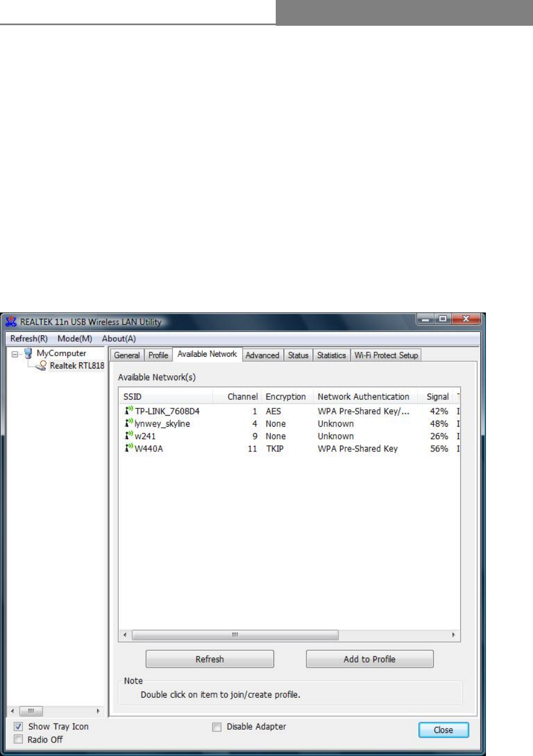Click the Refresh button below the list

[x=210, y=659]
